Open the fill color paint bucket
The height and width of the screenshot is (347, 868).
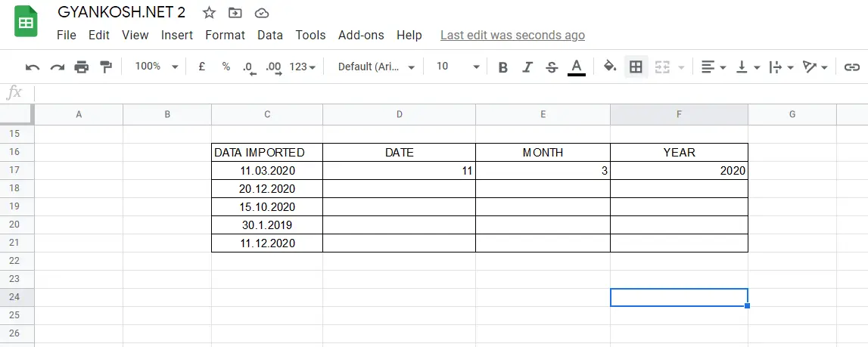[x=610, y=67]
